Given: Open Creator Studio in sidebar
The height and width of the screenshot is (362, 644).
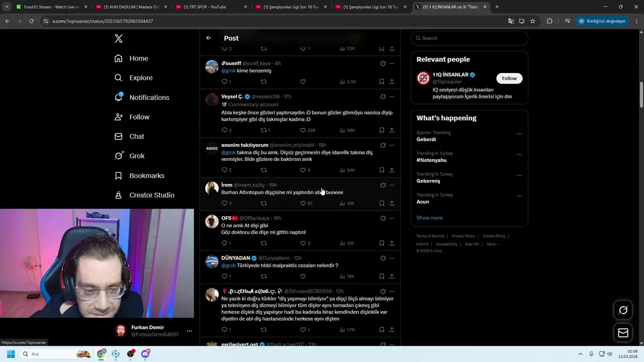Looking at the screenshot, I should pyautogui.click(x=144, y=195).
